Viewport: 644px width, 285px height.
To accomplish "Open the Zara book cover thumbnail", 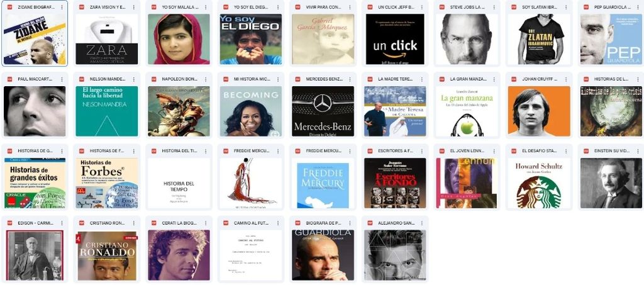I will [107, 39].
